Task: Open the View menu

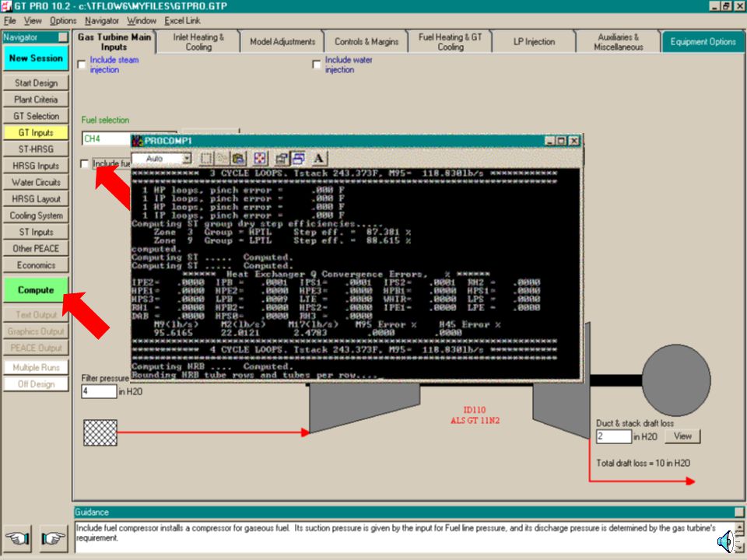Action: click(x=33, y=20)
